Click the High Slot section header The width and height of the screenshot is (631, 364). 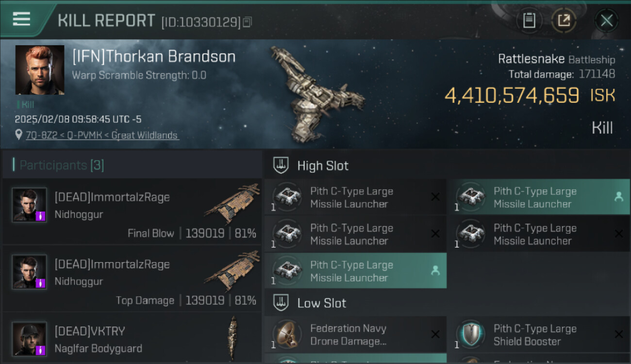coord(323,165)
